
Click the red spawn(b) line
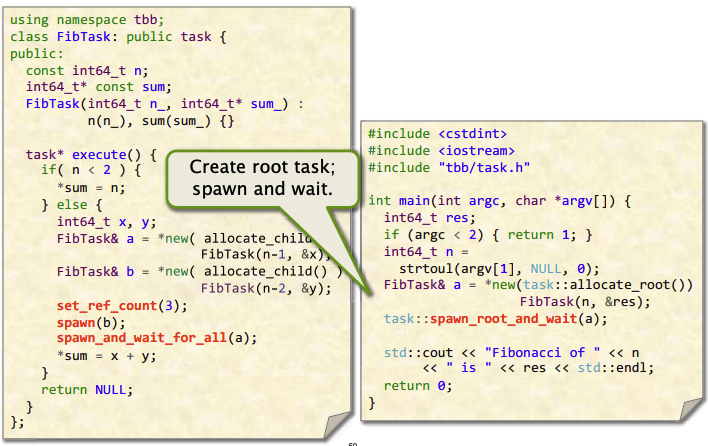click(x=91, y=322)
